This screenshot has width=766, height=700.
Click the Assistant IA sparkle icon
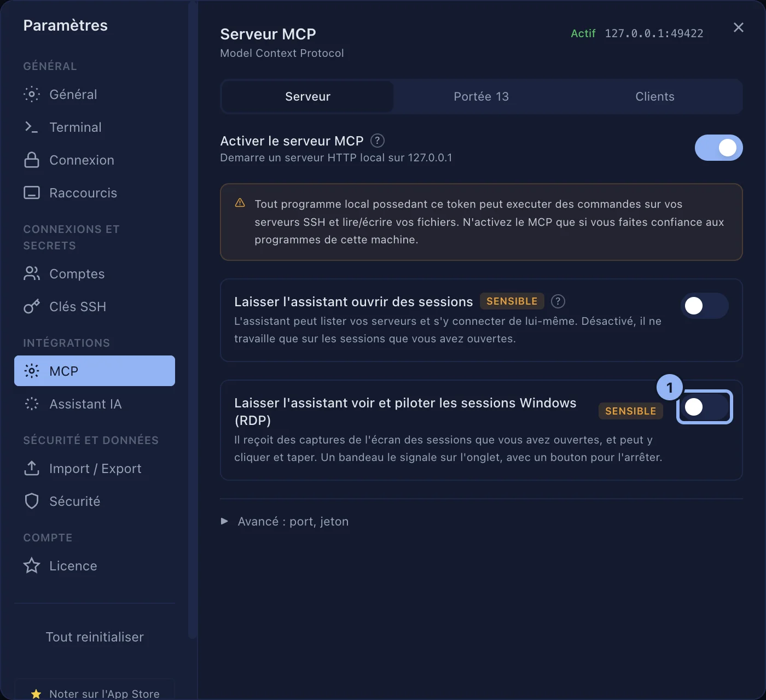pyautogui.click(x=32, y=404)
